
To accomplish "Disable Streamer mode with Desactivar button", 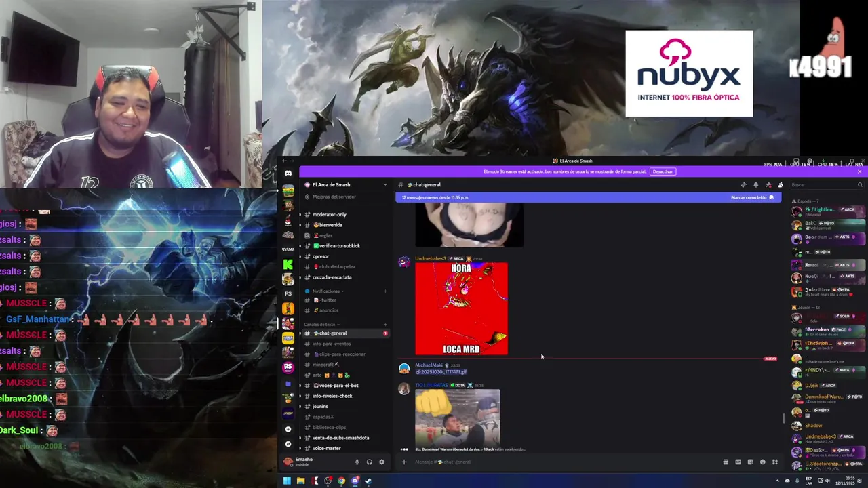I will tap(663, 171).
